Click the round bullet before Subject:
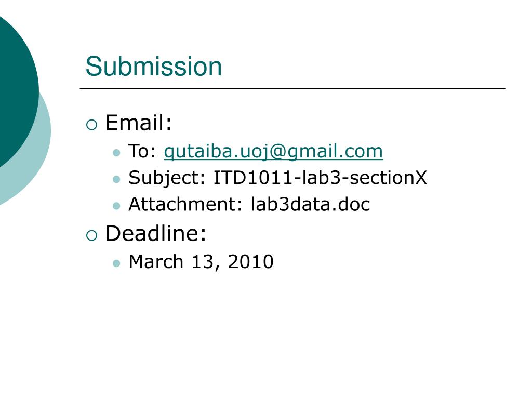This screenshot has width=532, height=399. point(116,179)
